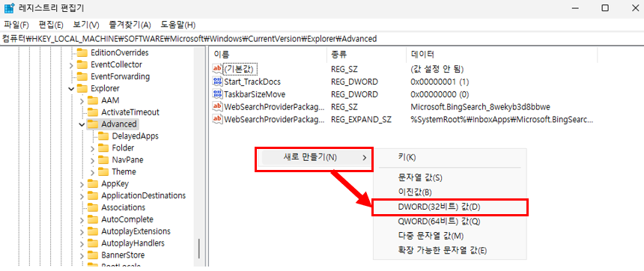
Task: Select the Start_TrackDocs value name
Action: click(x=252, y=82)
